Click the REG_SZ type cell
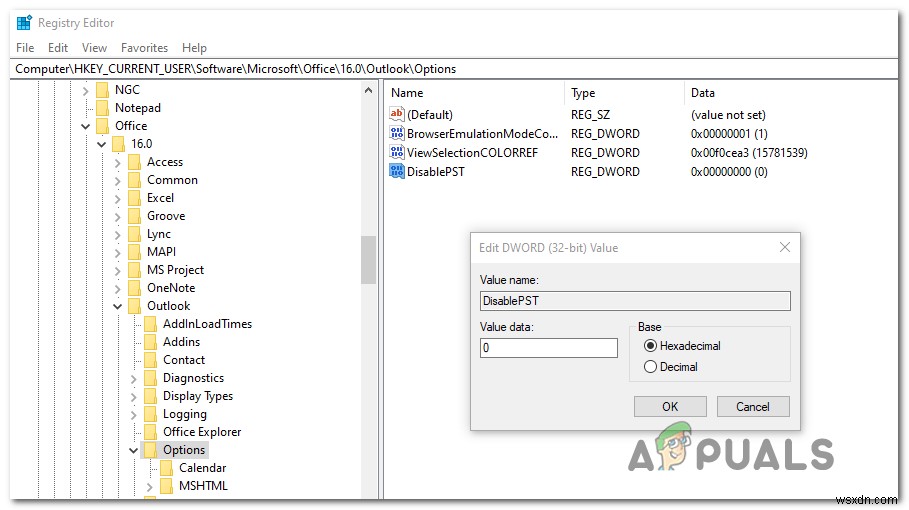This screenshot has width=909, height=510. [x=590, y=115]
